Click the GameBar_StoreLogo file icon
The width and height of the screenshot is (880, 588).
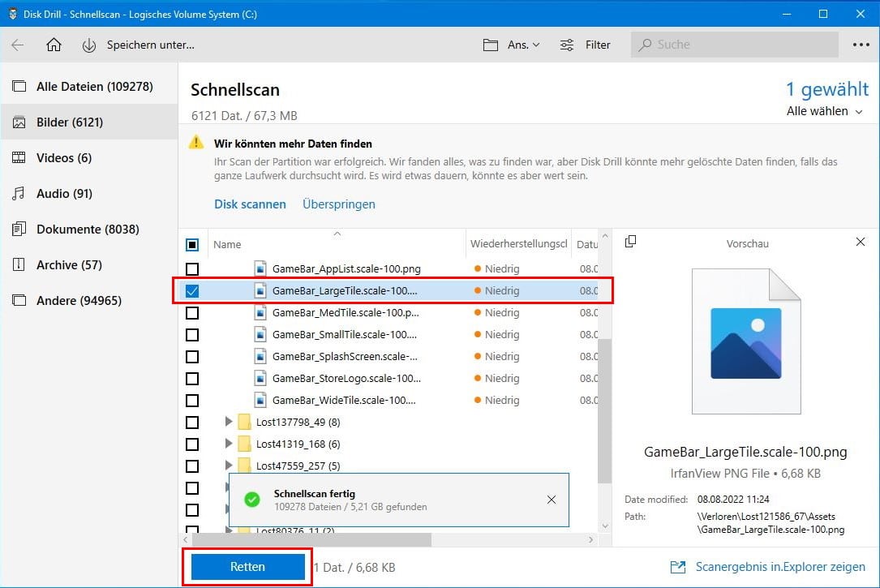point(260,378)
